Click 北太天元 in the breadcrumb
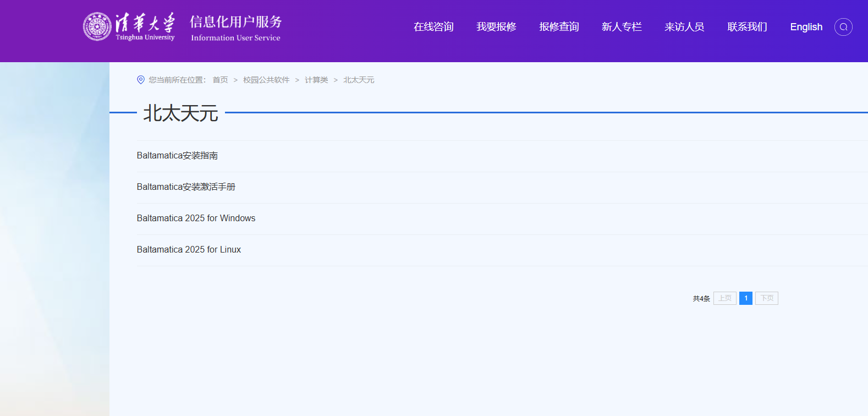The width and height of the screenshot is (868, 416). tap(359, 80)
